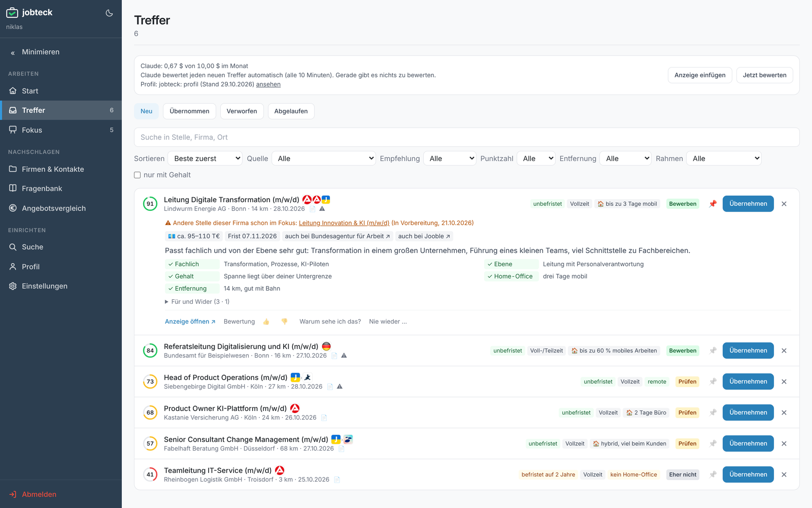Click thumbs-down rating icon for Lindwurm job
This screenshot has width=812, height=508.
tap(284, 322)
